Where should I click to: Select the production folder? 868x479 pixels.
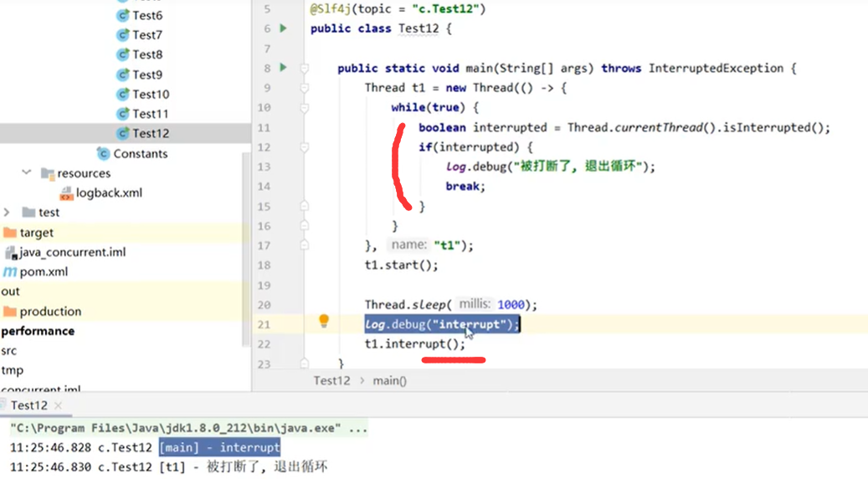50,312
